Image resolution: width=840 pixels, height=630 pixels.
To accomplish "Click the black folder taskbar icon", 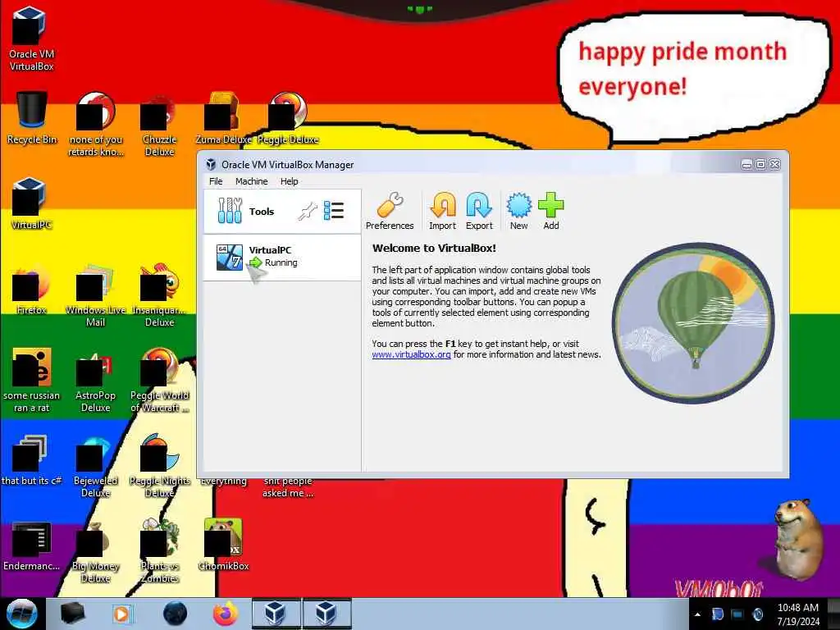I will (x=72, y=614).
